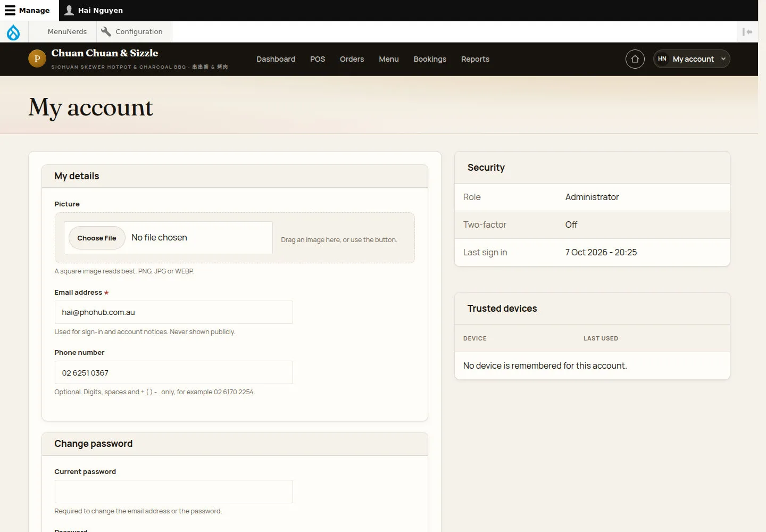Click the round P restaurant logo

coord(37,59)
